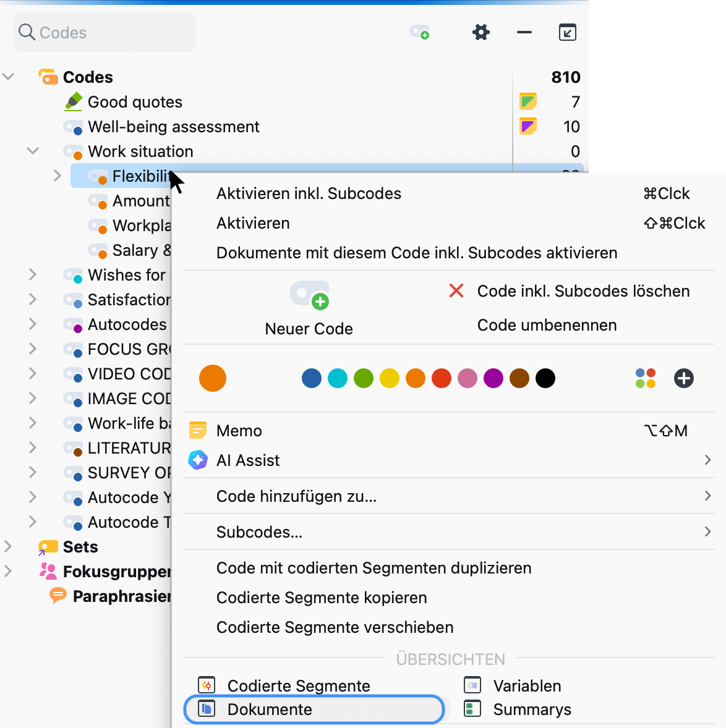Expand the Autocodes code

click(33, 324)
